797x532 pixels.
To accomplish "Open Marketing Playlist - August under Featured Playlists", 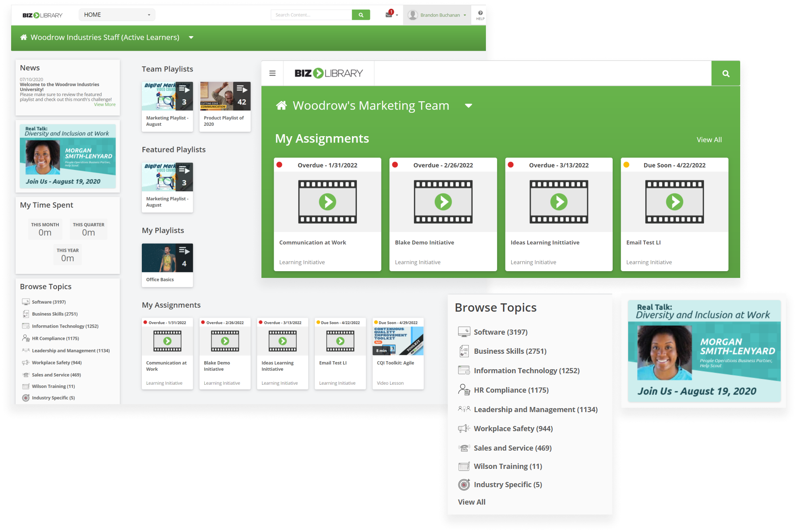I will [167, 187].
